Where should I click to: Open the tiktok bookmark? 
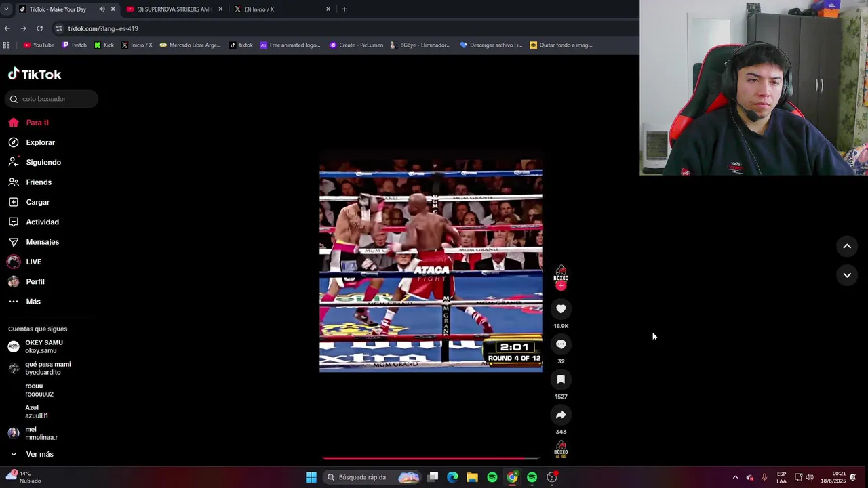pos(241,45)
